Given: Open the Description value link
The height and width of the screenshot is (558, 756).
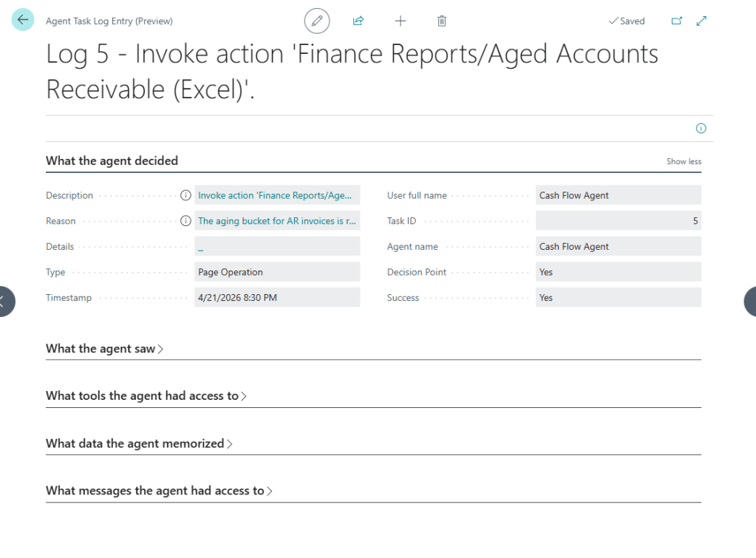Looking at the screenshot, I should 276,196.
